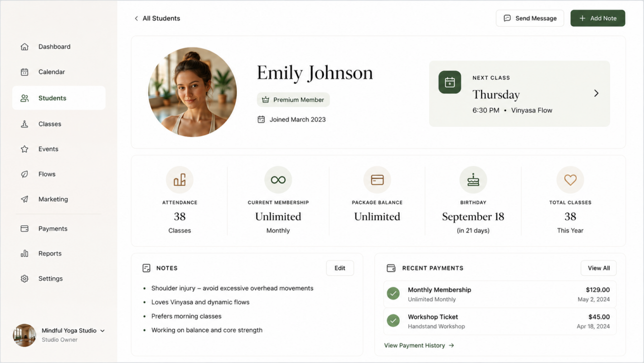Click the Mindful Yoga Studio avatar
This screenshot has width=644, height=363.
24,335
